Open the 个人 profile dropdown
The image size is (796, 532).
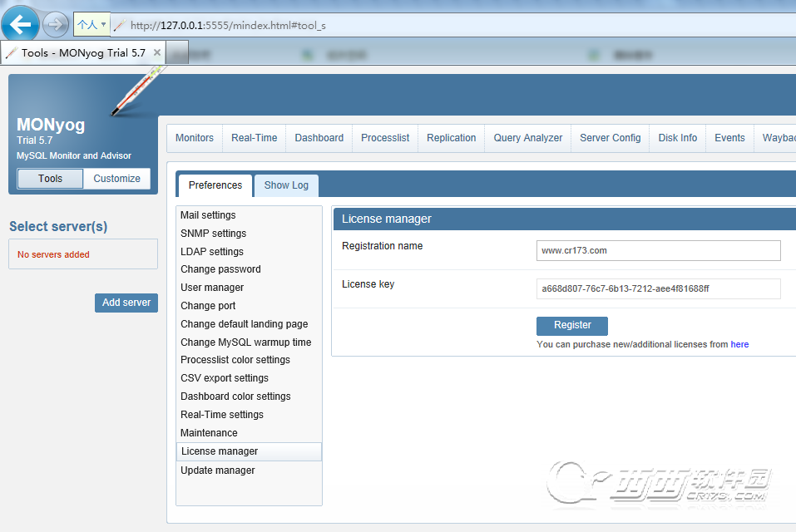[91, 24]
